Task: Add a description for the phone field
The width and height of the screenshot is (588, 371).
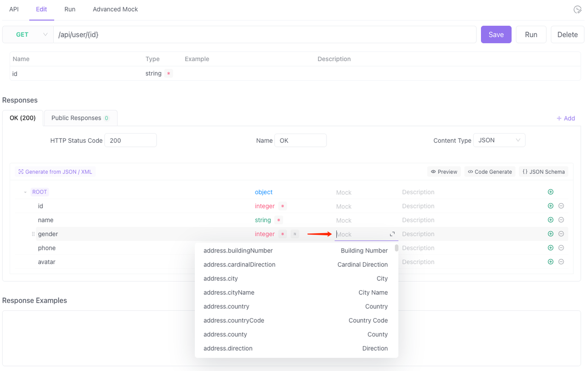Action: click(x=472, y=248)
